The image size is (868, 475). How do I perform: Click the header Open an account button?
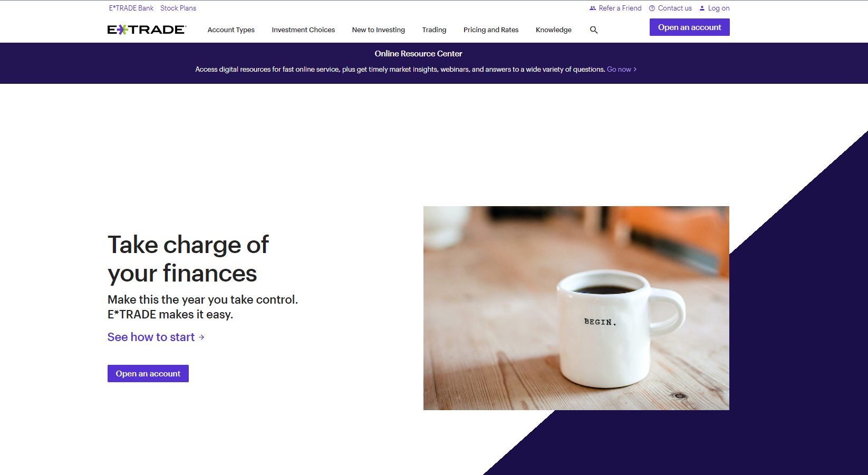pos(689,27)
